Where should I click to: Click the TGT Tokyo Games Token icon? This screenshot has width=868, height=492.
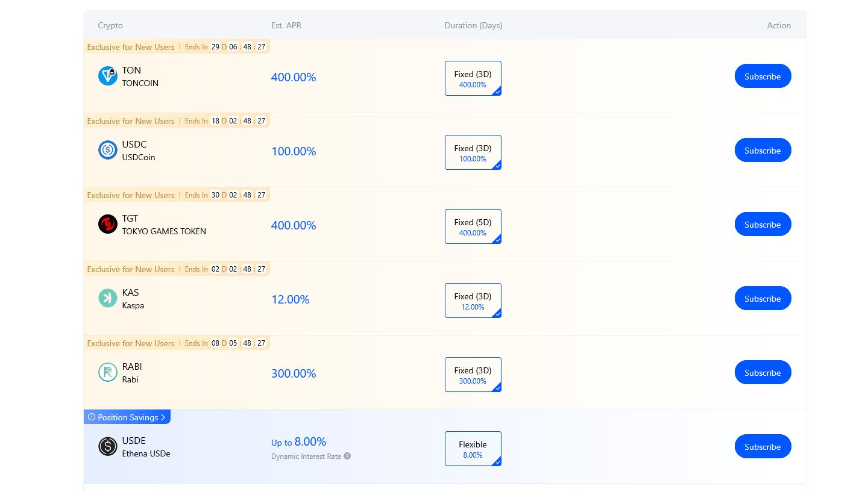(x=108, y=224)
